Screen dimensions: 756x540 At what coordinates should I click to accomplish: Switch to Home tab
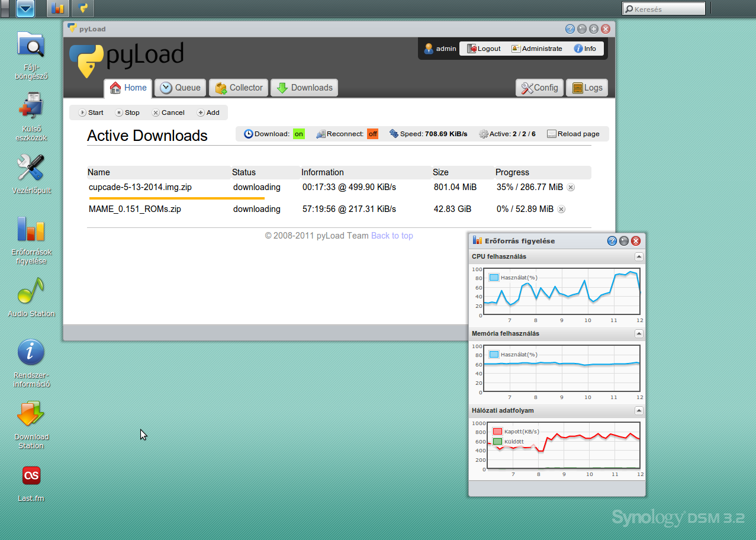(x=128, y=88)
